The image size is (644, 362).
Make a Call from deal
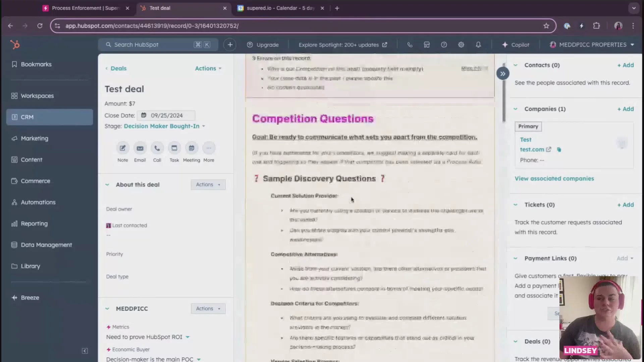click(157, 148)
